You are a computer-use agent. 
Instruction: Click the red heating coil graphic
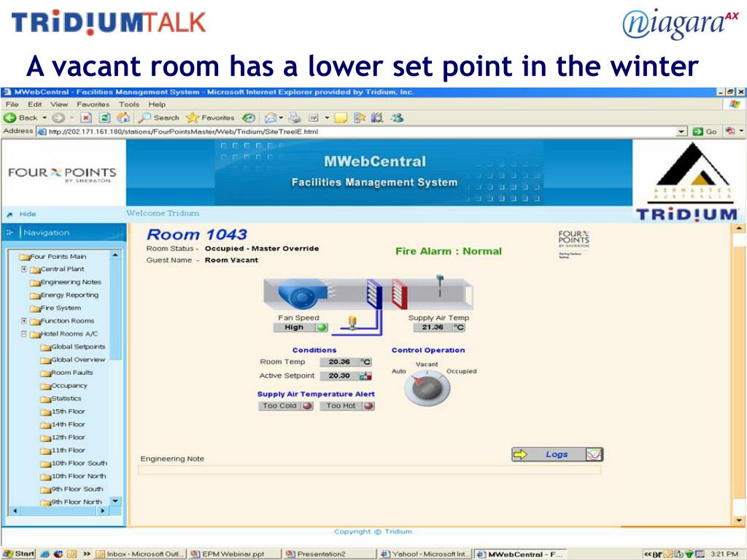[399, 294]
